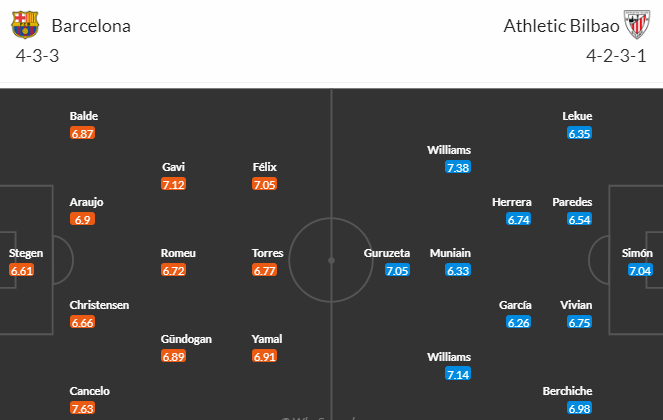Click Williams's 7.38 rating badge

tap(458, 167)
